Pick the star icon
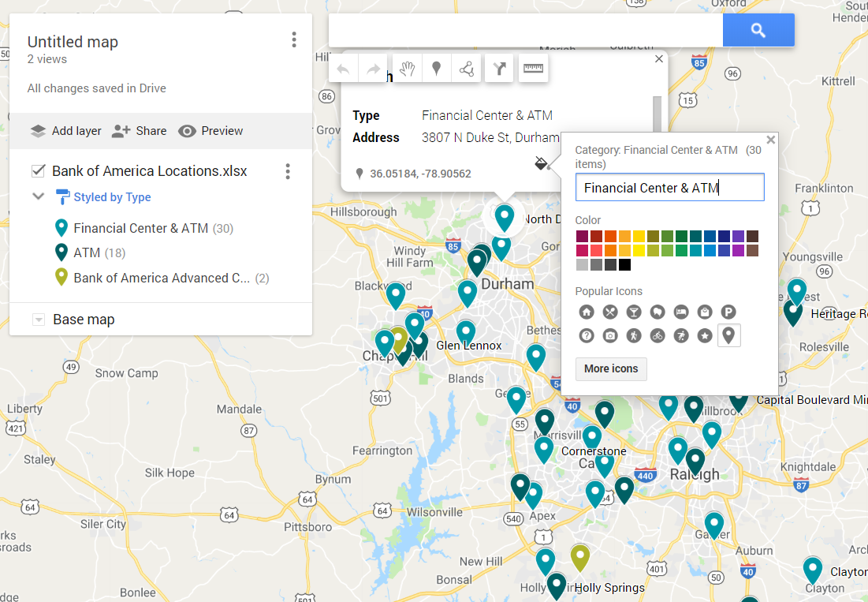This screenshot has height=602, width=868. click(705, 335)
